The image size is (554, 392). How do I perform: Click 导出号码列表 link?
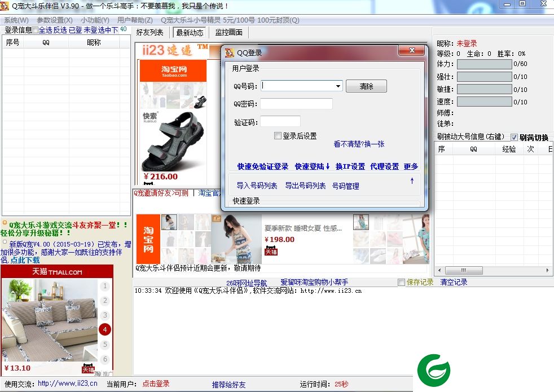pos(305,186)
